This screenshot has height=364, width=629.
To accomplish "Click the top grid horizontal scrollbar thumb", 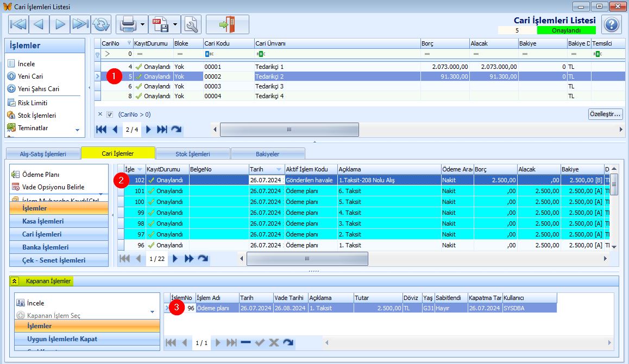I will [x=289, y=129].
